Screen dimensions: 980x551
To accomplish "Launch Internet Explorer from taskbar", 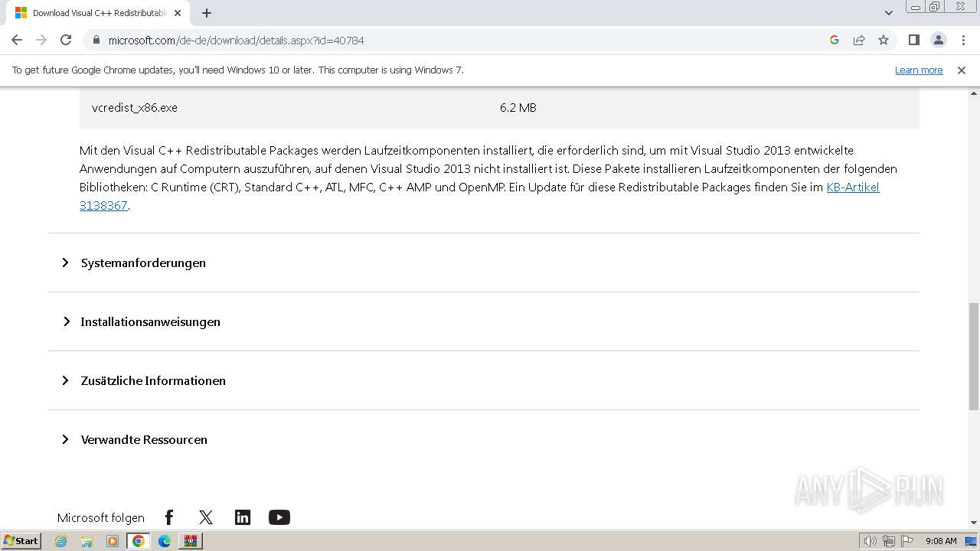I will coord(60,541).
